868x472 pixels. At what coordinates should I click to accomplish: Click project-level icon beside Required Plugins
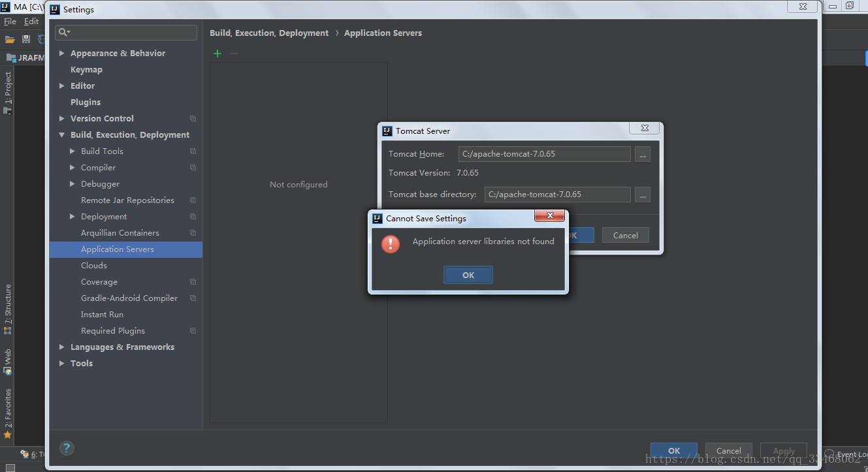tap(193, 330)
